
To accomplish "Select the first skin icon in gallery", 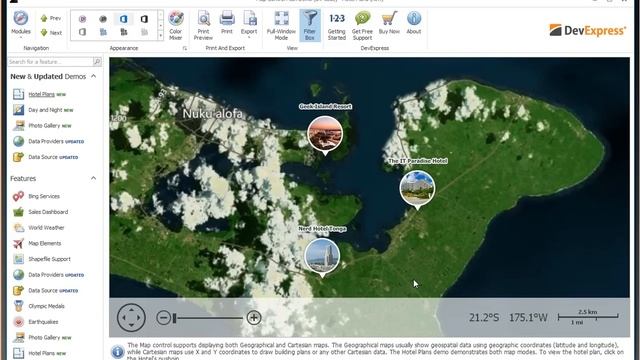I will pyautogui.click(x=82, y=19).
